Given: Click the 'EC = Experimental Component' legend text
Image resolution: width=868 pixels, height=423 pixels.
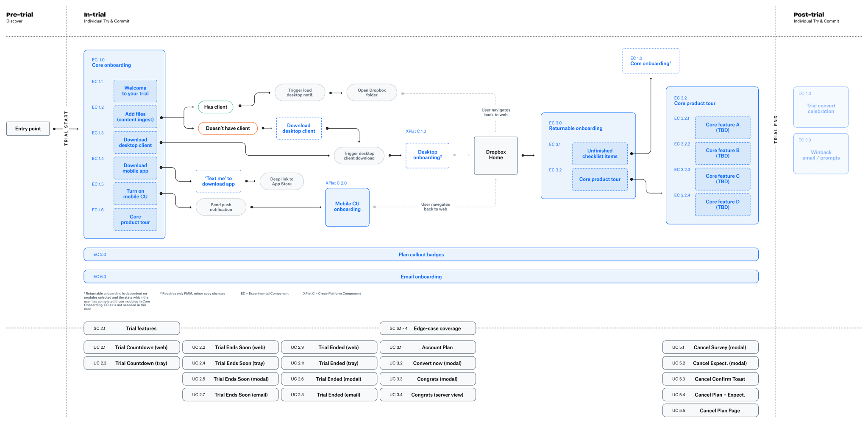Looking at the screenshot, I should [x=264, y=294].
